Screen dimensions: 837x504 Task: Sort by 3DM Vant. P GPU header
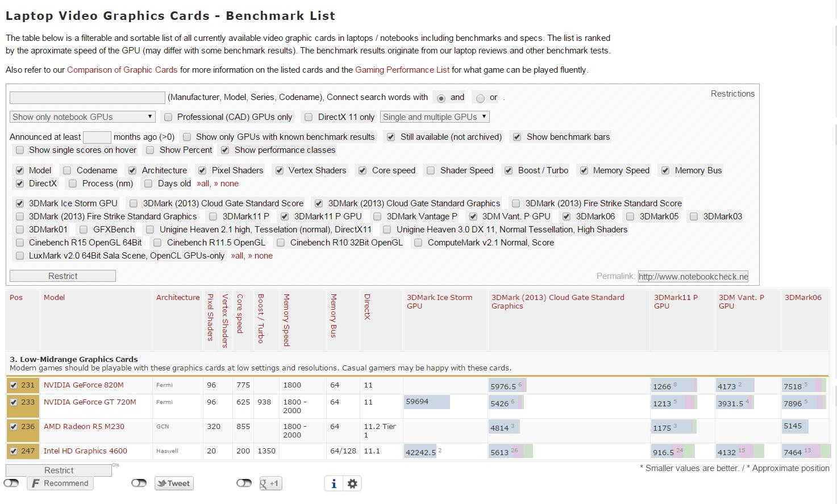(x=742, y=302)
